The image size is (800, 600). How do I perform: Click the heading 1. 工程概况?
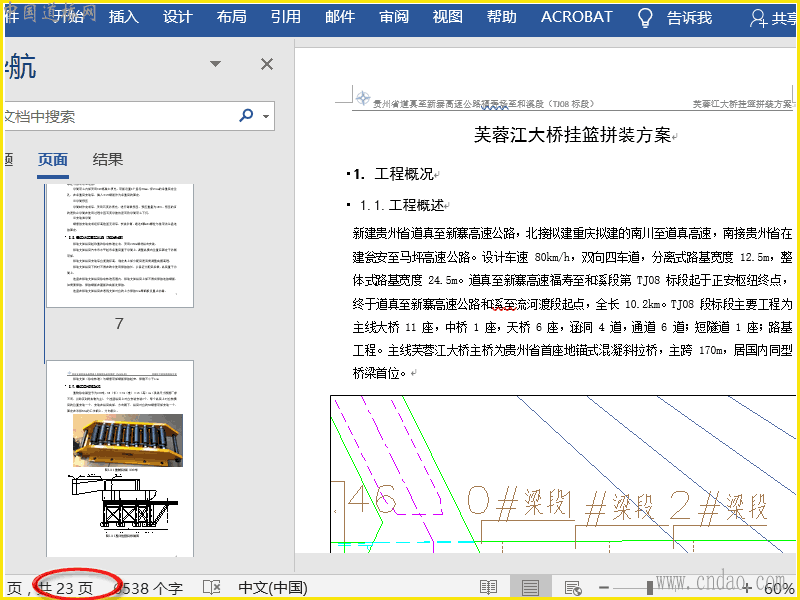[x=393, y=174]
